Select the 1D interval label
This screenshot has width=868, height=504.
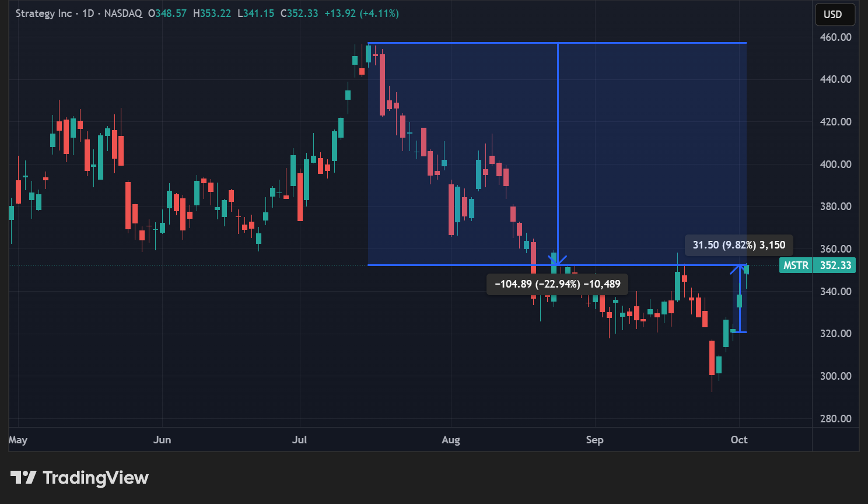point(88,13)
